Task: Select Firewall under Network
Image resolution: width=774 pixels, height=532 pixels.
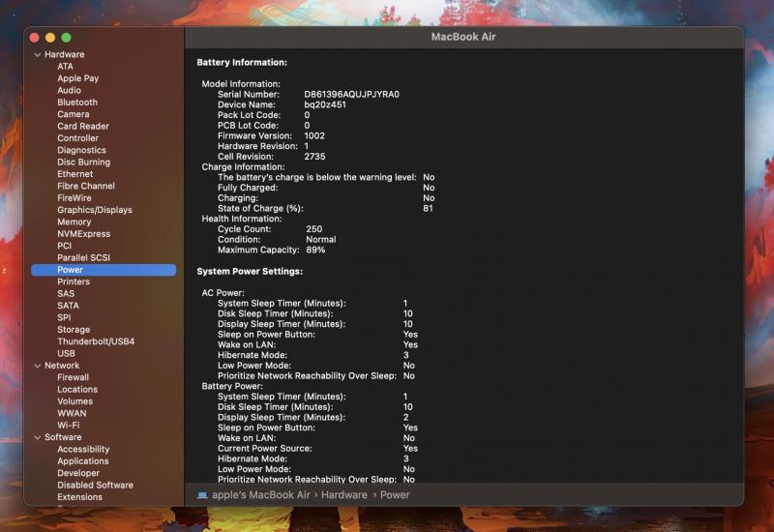Action: [x=74, y=377]
